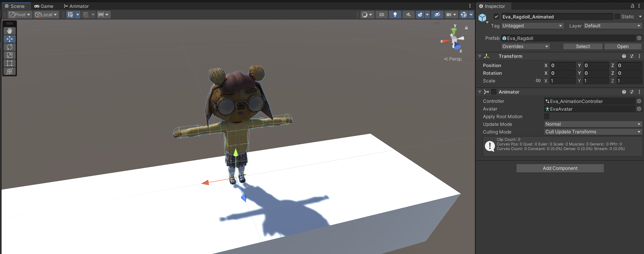Switch to the Animator tab
This screenshot has height=254, width=644.
pyautogui.click(x=76, y=6)
